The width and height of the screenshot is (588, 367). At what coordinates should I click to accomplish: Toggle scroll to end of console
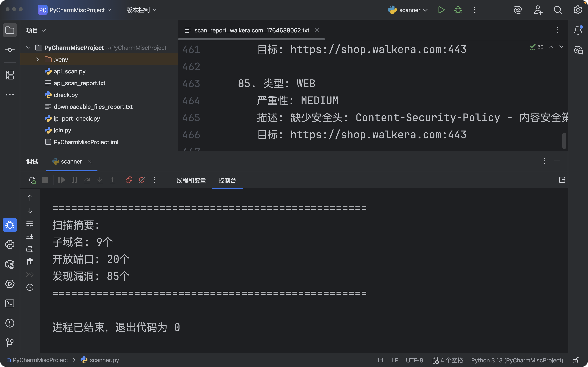(30, 236)
